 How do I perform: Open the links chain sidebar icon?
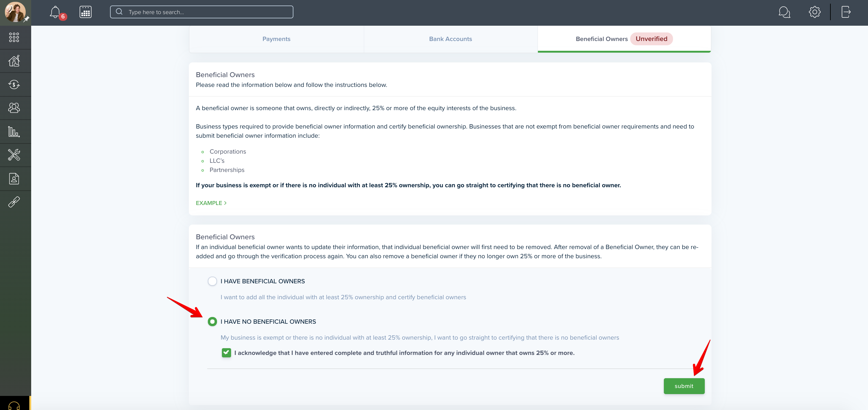[x=14, y=202]
